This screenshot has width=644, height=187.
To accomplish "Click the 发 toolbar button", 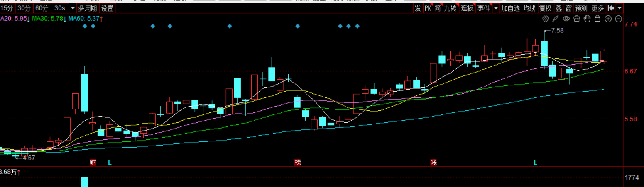I will 418,8.
